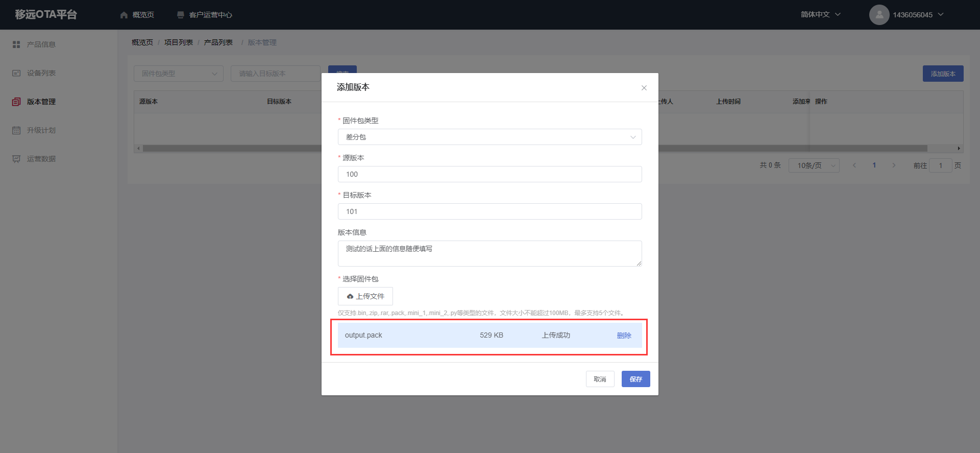This screenshot has height=453, width=980.
Task: Expand the account menu 1436056045
Action: pos(918,15)
